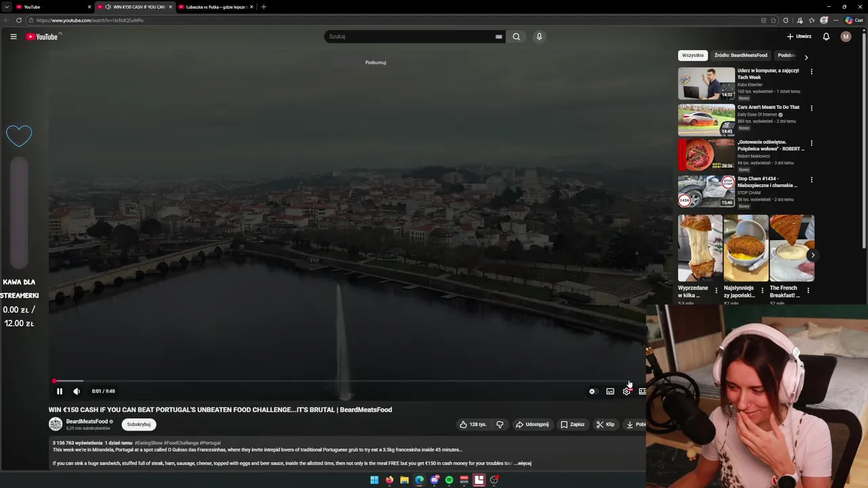This screenshot has width=868, height=488.
Task: Start voice search with the microphone
Action: [539, 37]
